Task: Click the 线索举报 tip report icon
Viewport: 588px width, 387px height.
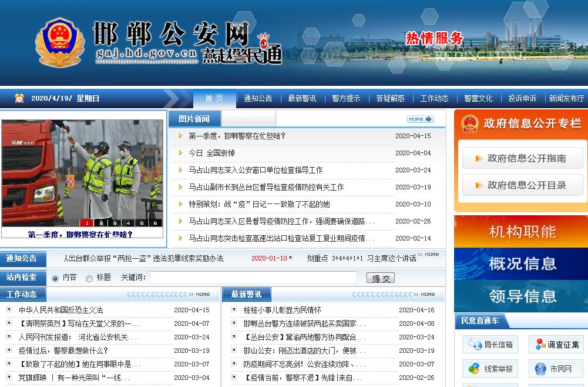Action: click(x=473, y=369)
